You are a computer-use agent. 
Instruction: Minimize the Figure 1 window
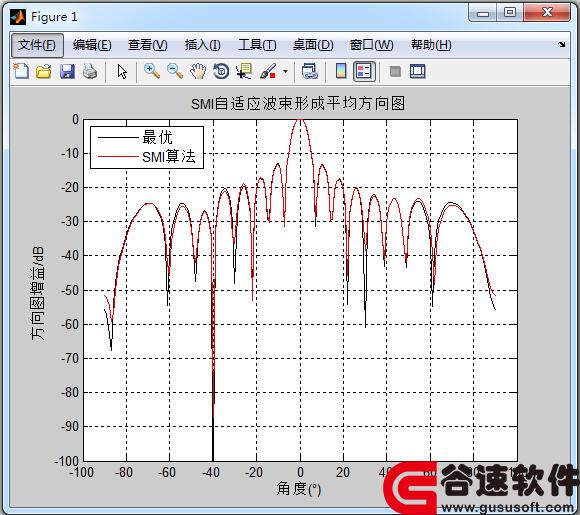coord(483,13)
